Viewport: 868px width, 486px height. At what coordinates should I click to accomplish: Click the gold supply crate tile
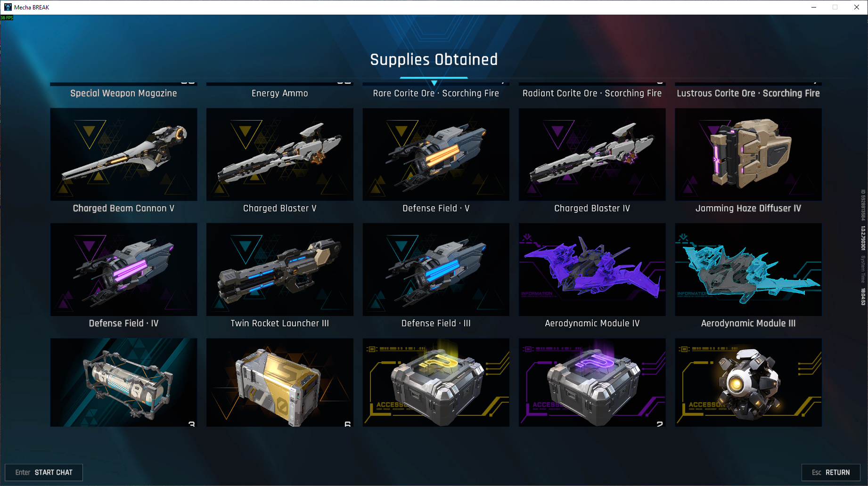pyautogui.click(x=279, y=382)
